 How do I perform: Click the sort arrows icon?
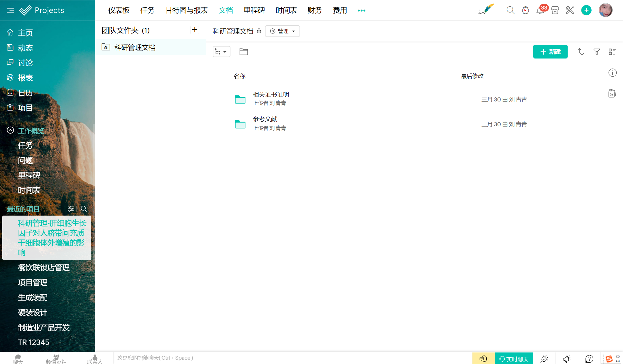click(581, 52)
